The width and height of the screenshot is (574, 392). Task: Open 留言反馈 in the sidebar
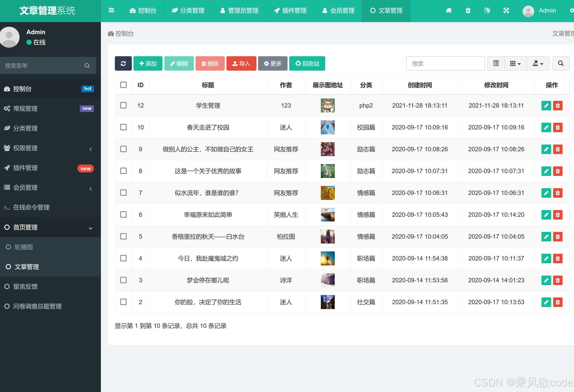pos(25,286)
